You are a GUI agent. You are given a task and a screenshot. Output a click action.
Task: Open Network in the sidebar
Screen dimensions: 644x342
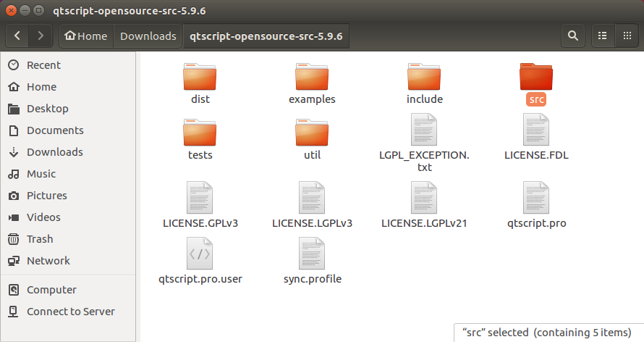click(48, 261)
